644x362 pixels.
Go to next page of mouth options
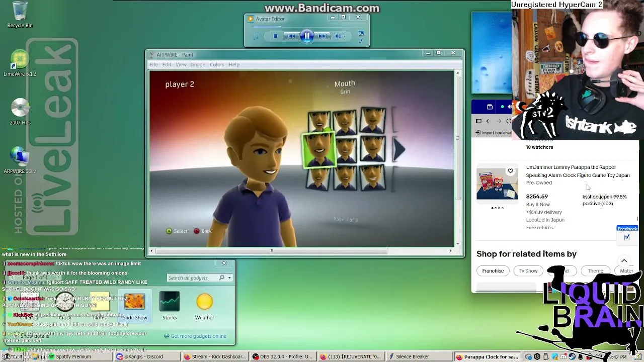click(398, 149)
